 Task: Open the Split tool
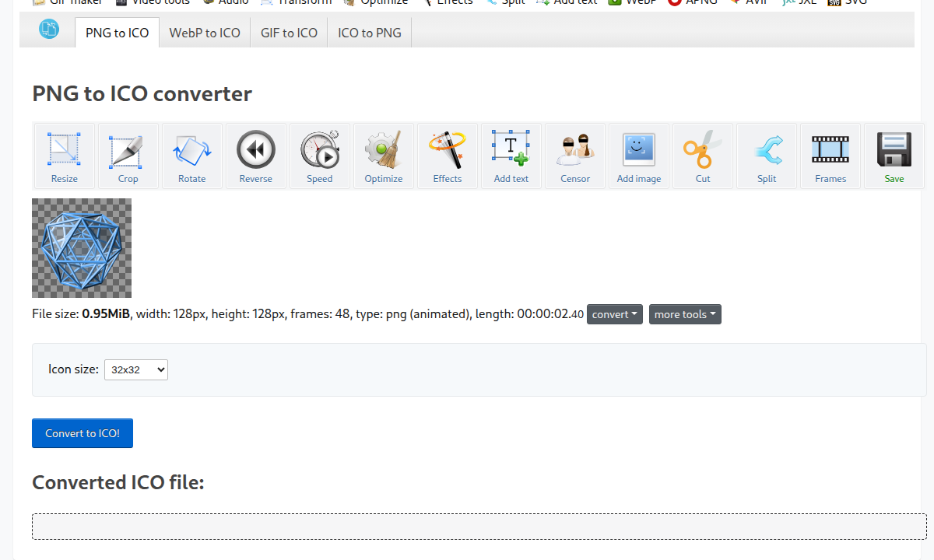767,156
